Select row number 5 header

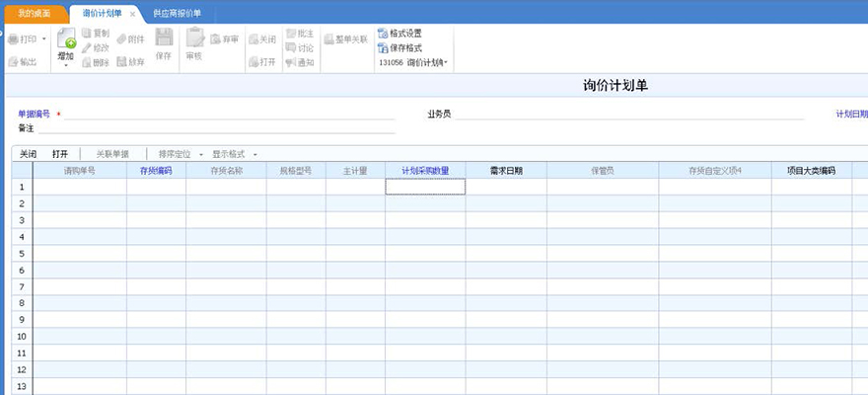[x=22, y=253]
